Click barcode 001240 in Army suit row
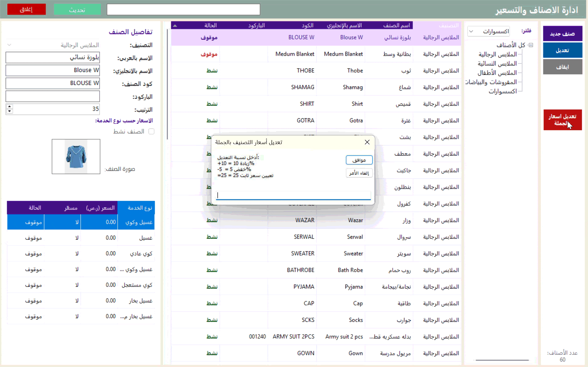 point(257,337)
